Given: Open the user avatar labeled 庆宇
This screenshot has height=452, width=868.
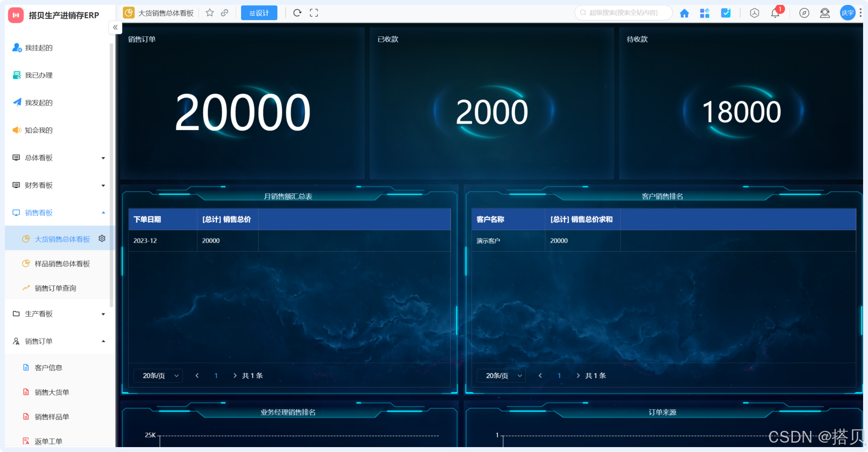Looking at the screenshot, I should coord(848,13).
